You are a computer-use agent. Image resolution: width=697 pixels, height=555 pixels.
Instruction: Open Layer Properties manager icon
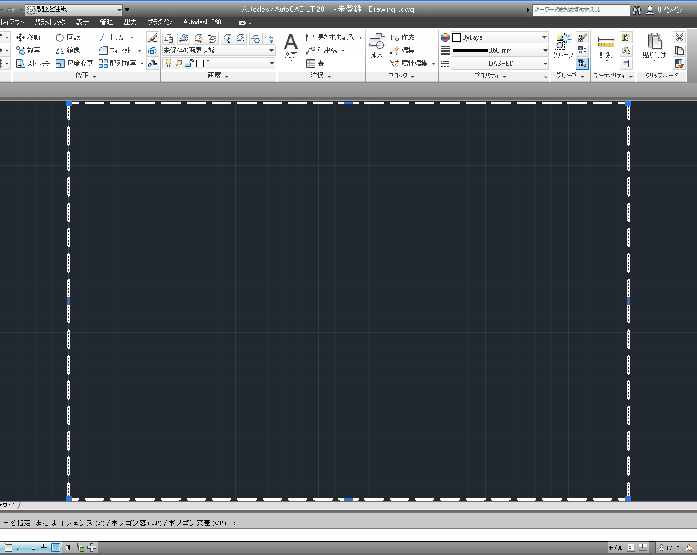(168, 39)
